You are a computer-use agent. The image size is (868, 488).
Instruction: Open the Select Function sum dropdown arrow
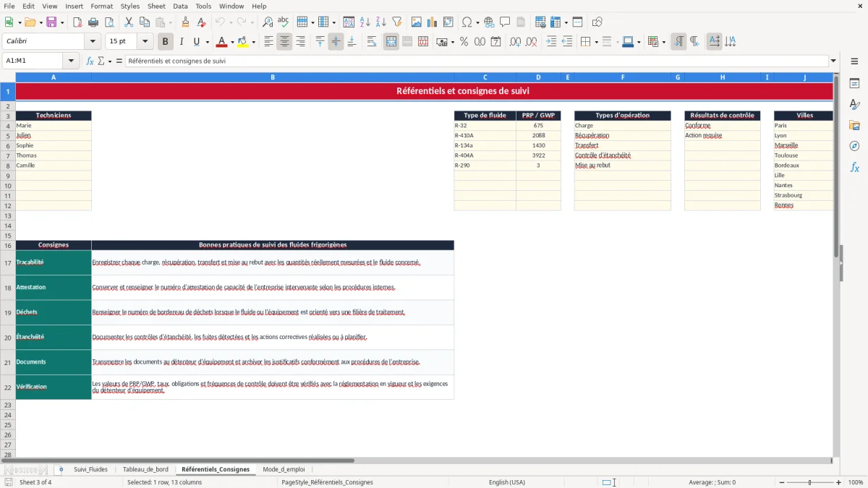tap(110, 61)
